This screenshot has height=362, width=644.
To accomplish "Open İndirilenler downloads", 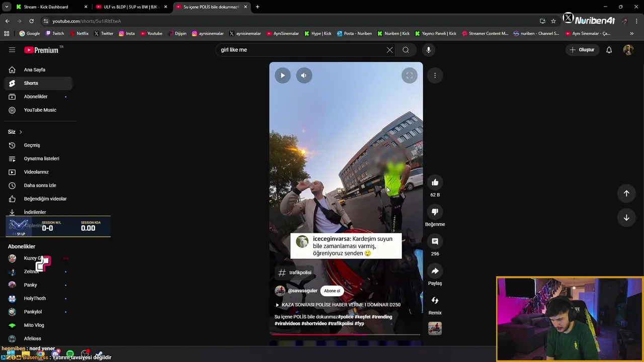I will click(x=38, y=212).
